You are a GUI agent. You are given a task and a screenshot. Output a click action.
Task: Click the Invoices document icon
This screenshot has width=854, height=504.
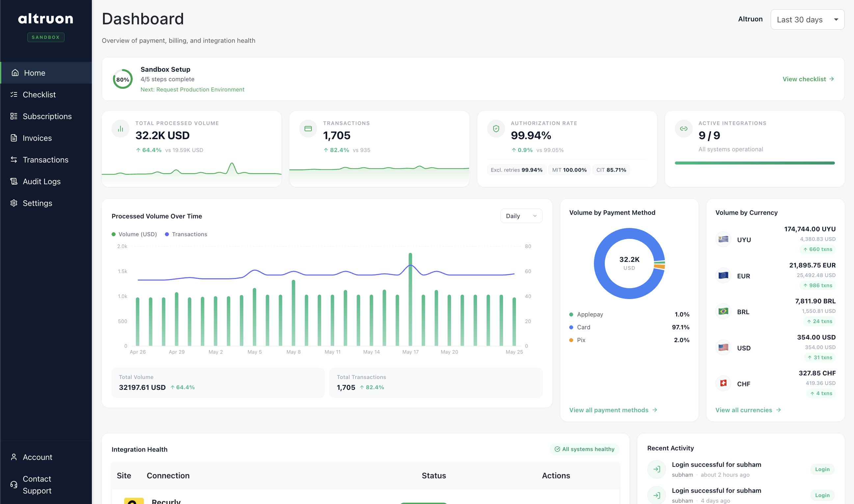14,138
